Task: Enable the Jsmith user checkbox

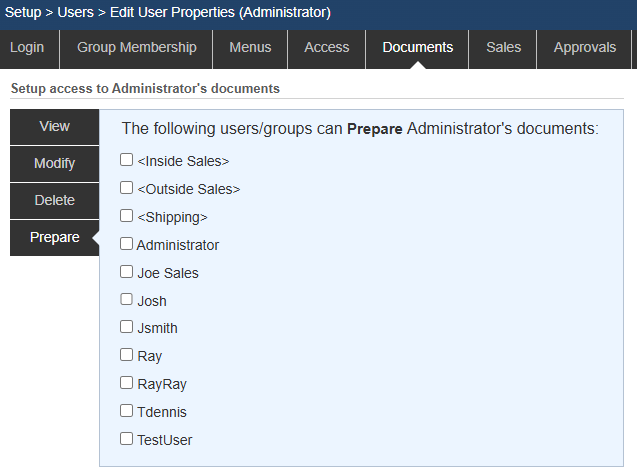Action: click(127, 327)
